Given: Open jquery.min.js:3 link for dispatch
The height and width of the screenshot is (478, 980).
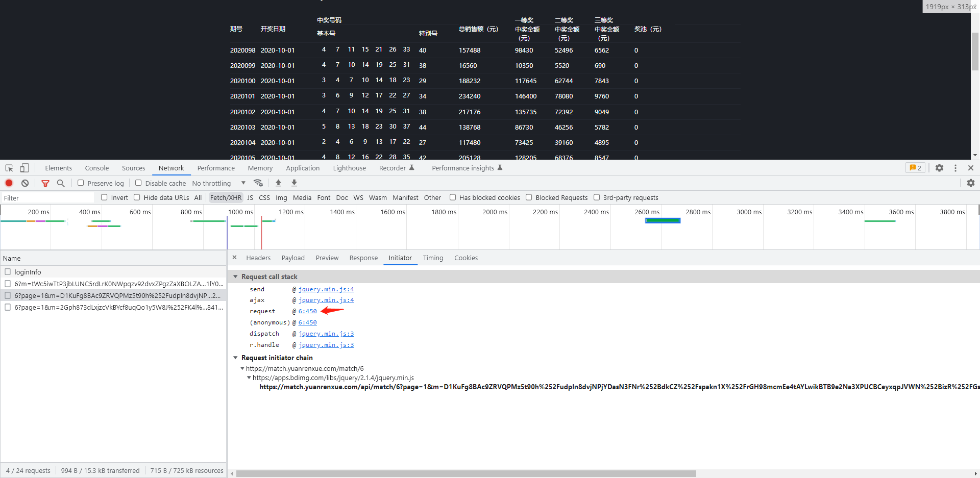Looking at the screenshot, I should 326,334.
